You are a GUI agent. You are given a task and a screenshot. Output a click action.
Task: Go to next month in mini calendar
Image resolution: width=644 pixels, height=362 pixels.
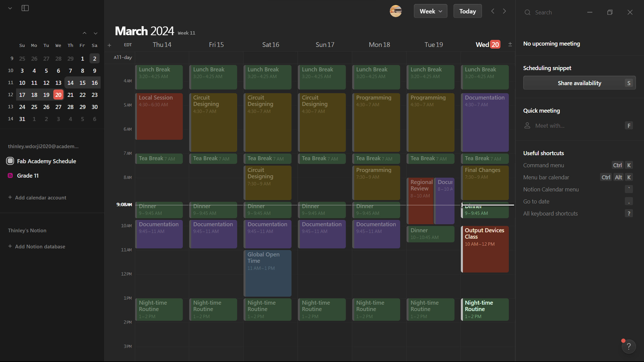(x=96, y=33)
